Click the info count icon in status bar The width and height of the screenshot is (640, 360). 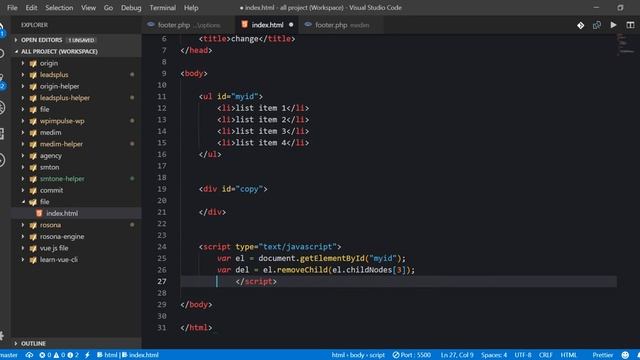70,355
